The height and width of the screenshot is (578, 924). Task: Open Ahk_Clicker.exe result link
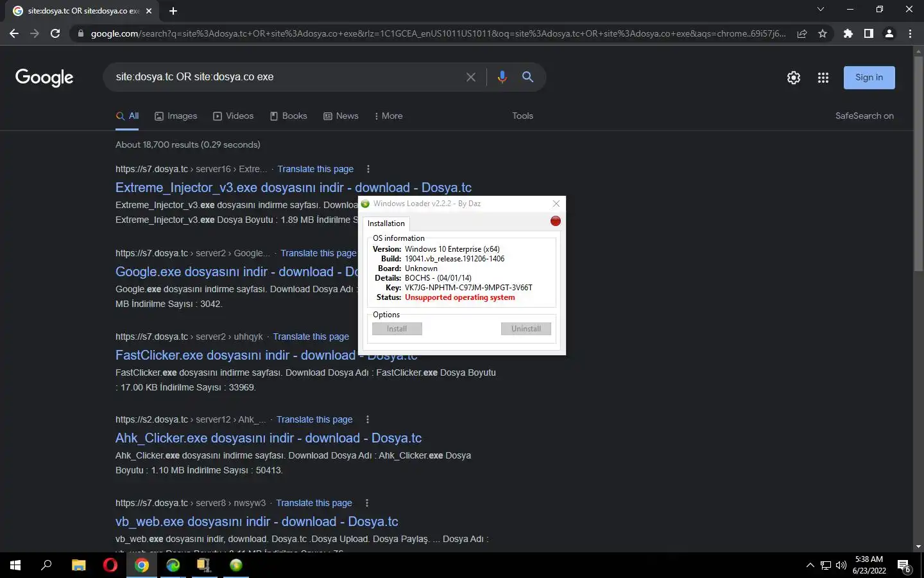point(268,438)
